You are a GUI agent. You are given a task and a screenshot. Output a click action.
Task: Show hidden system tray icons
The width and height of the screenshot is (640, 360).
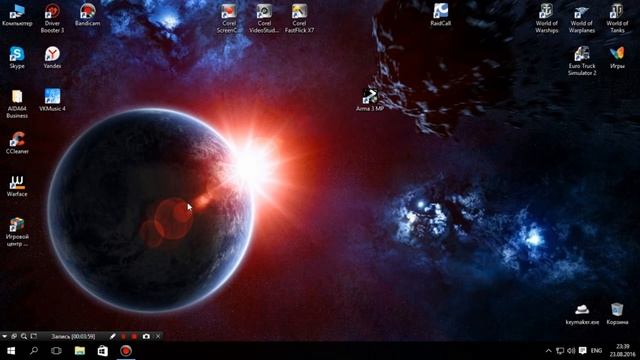point(549,351)
